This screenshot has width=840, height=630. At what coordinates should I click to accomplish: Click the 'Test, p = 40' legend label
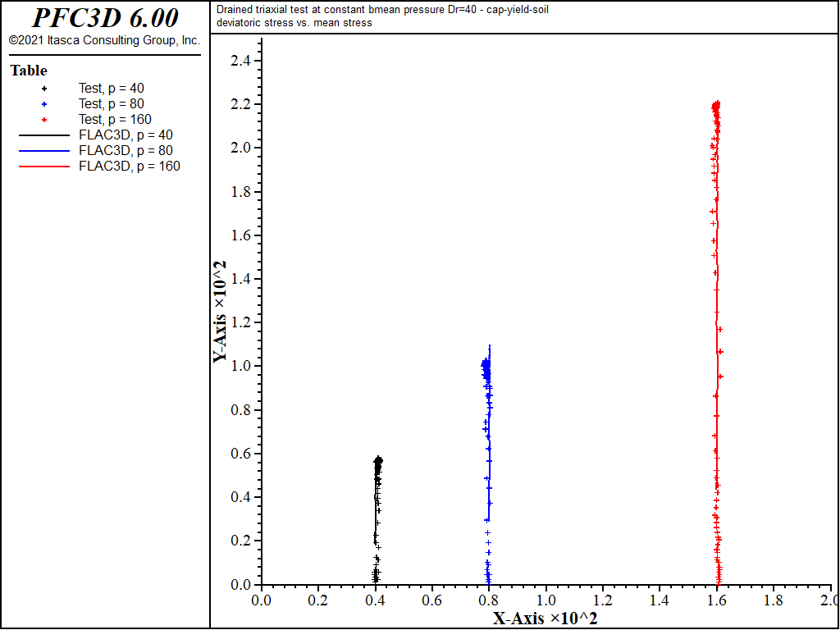point(112,89)
